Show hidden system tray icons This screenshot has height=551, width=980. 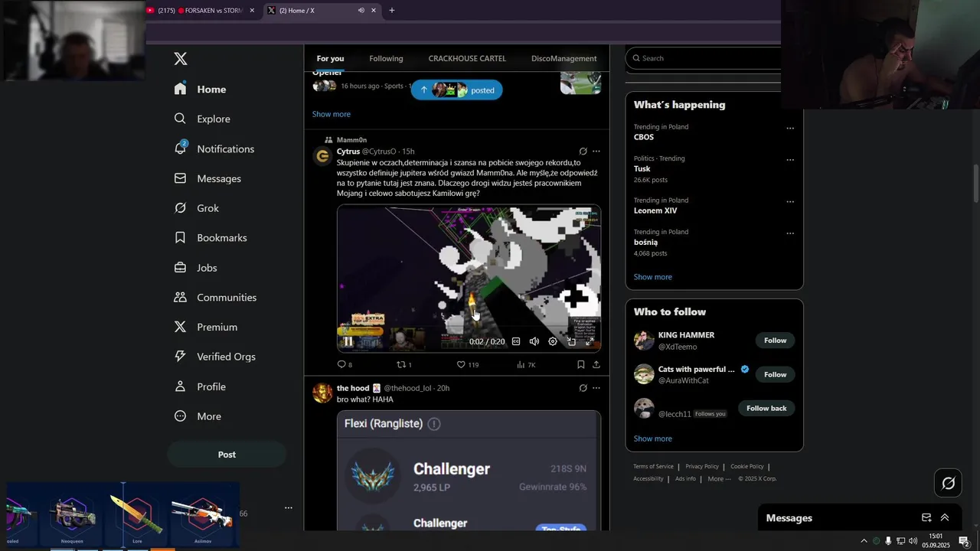(864, 541)
